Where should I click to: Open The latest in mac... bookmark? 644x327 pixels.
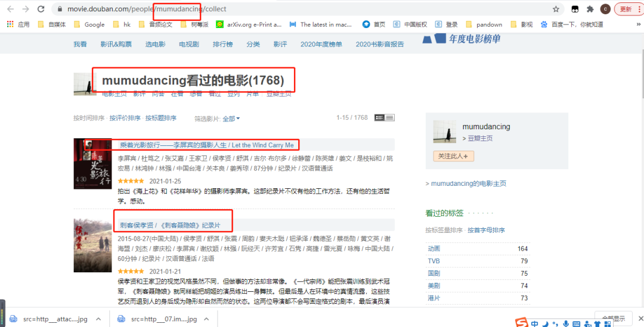coord(321,24)
